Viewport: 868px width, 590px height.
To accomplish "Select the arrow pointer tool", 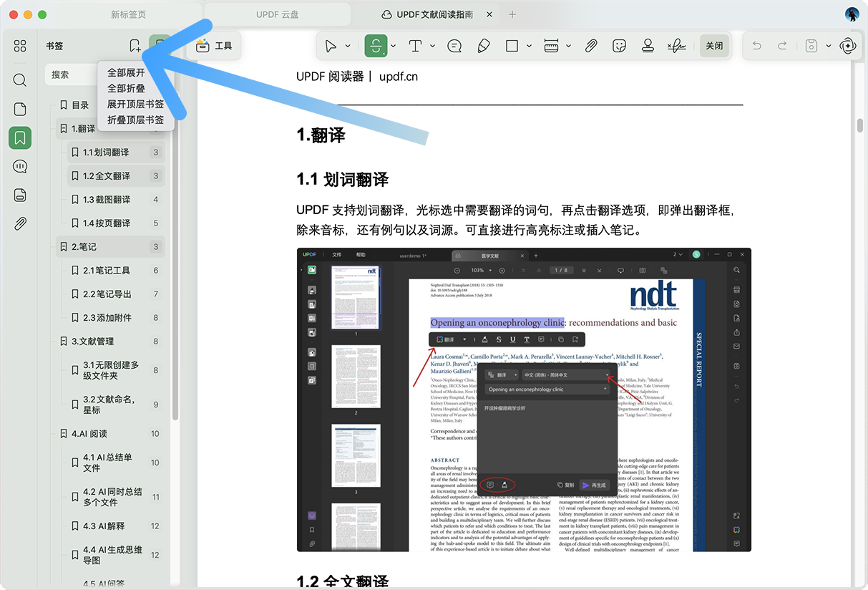I will tap(330, 46).
